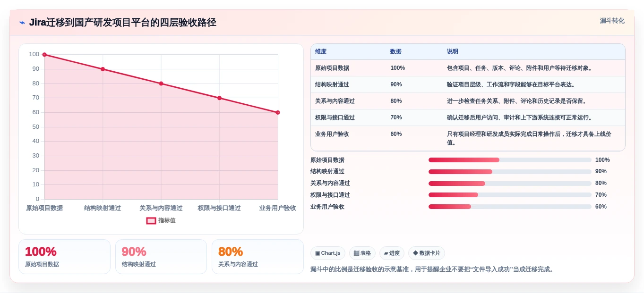
Task: Click the 数据 table column header
Action: pos(396,51)
